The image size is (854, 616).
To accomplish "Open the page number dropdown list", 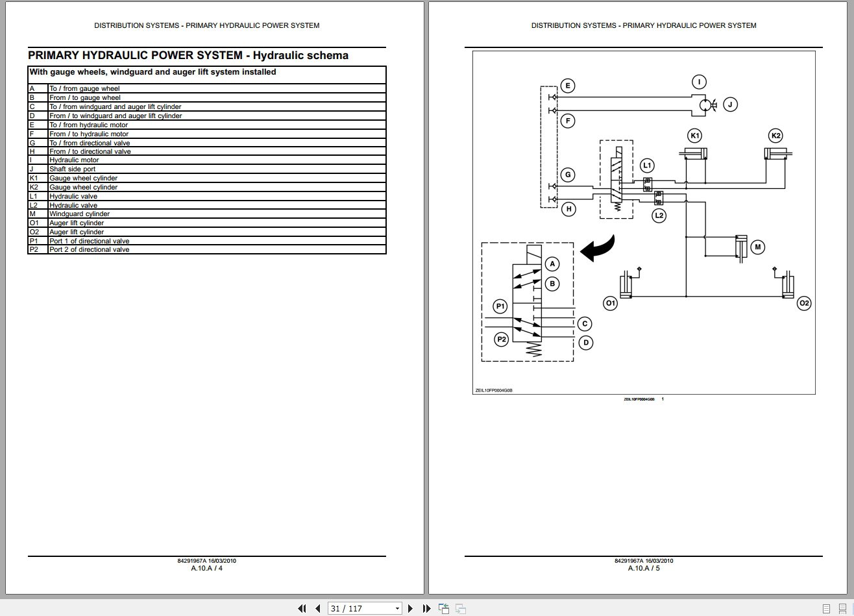I will point(397,608).
